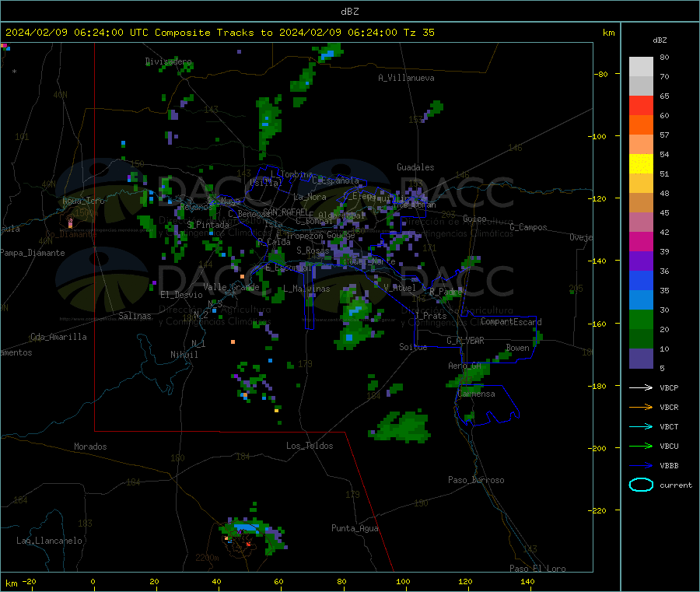Click the Soitue map label
Screen dimensions: 700x592
pos(413,347)
